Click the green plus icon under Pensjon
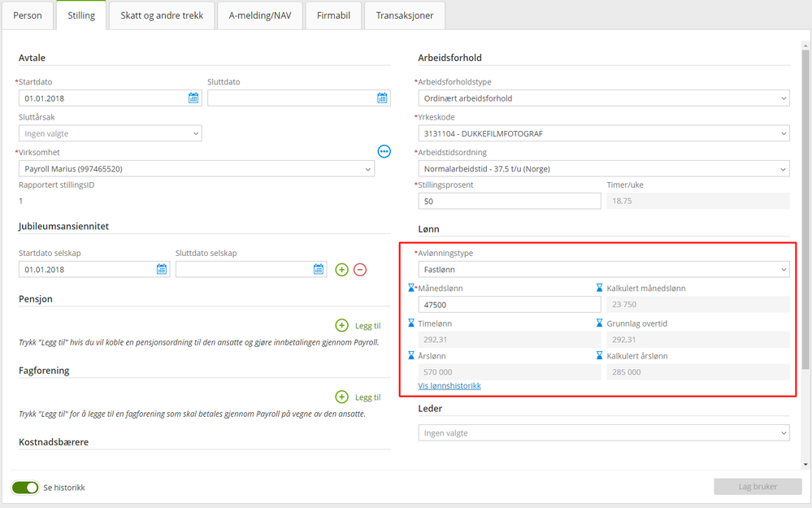Image resolution: width=812 pixels, height=508 pixels. [341, 325]
